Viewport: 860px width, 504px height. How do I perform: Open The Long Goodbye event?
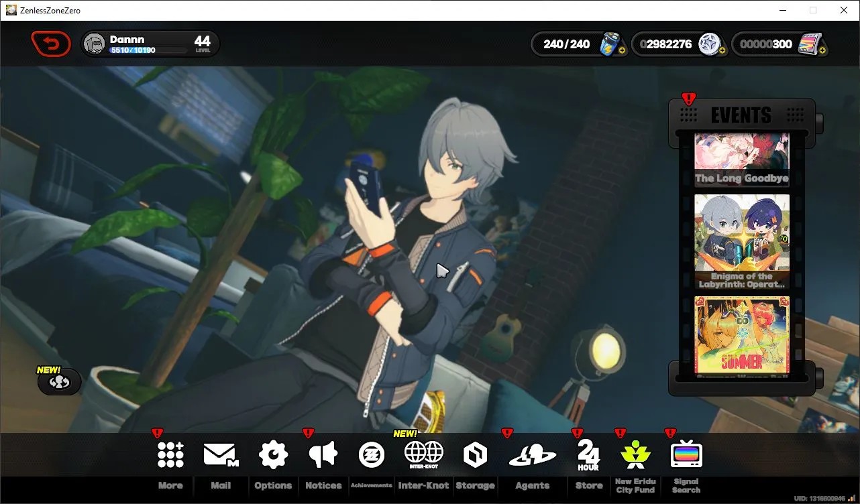pos(741,160)
